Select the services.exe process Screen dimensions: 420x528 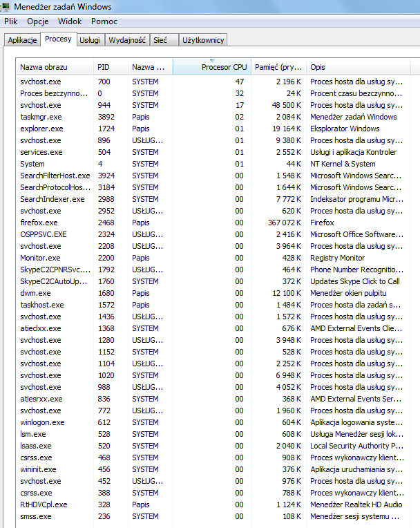point(213,152)
